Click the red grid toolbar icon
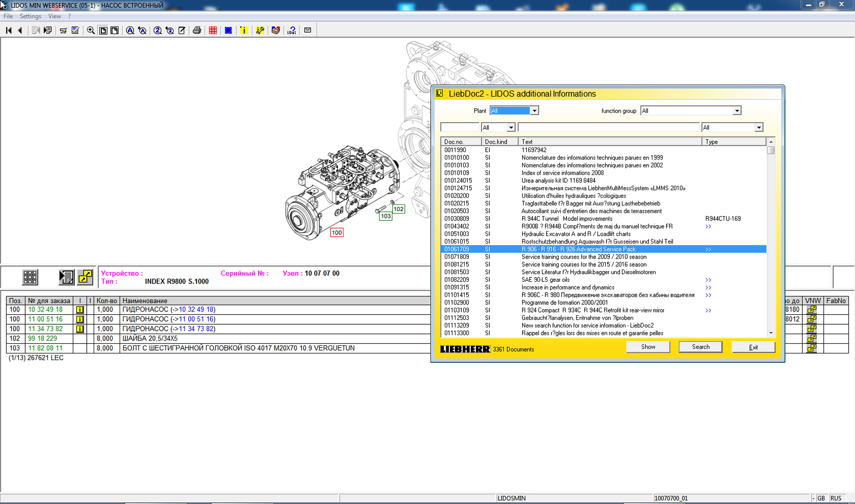Screen dimensions: 855x504 pyautogui.click(x=213, y=30)
